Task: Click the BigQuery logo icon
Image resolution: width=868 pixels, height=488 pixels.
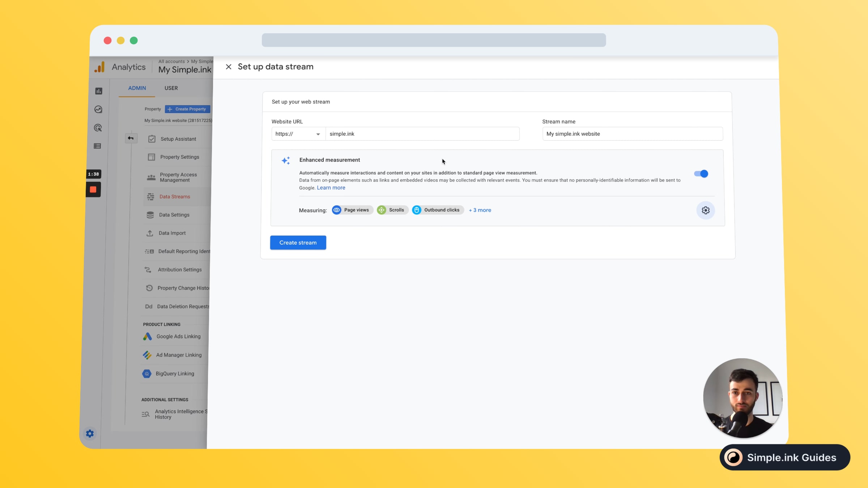Action: click(146, 374)
